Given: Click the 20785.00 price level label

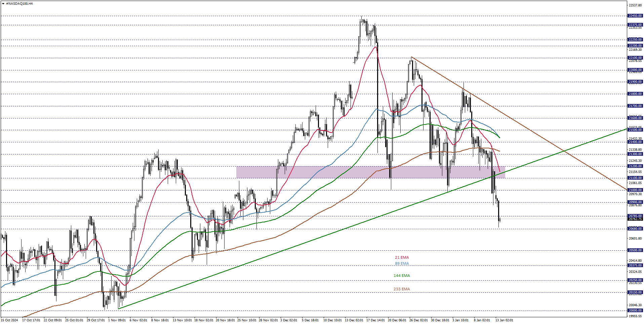Looking at the screenshot, I should coord(635,216).
